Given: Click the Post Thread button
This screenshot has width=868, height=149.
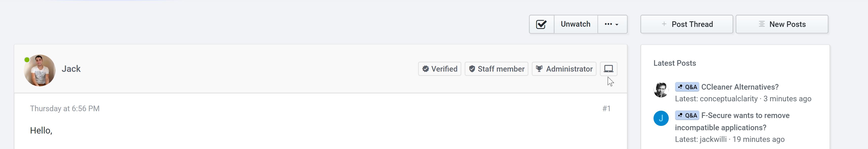Looking at the screenshot, I should [686, 24].
